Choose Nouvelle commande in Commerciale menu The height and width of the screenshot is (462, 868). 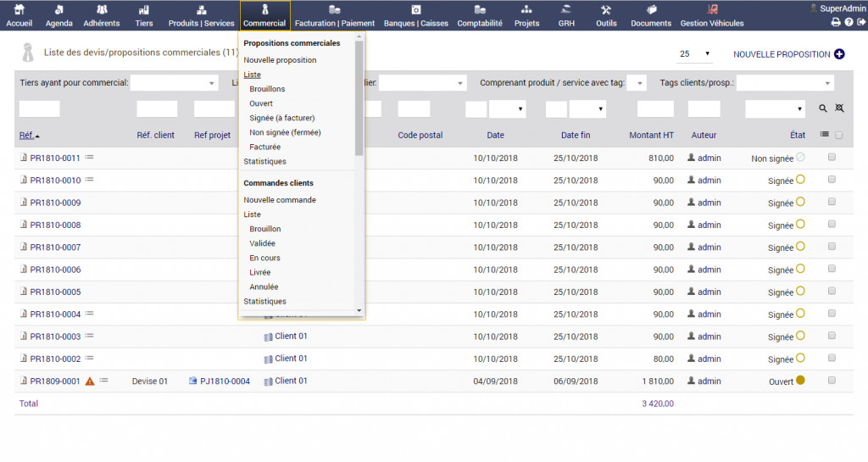tap(280, 200)
